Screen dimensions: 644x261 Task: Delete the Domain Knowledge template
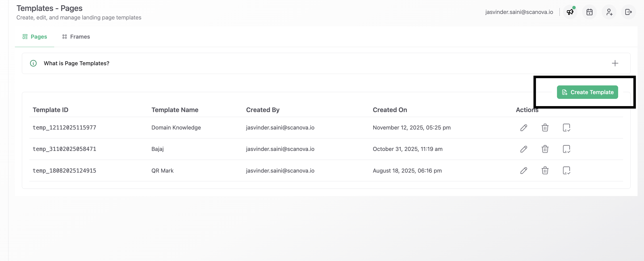tap(545, 128)
